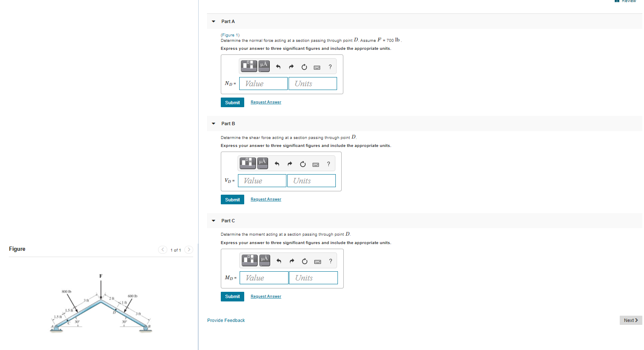Open the Provide Feedback link
644x350 pixels.
226,320
